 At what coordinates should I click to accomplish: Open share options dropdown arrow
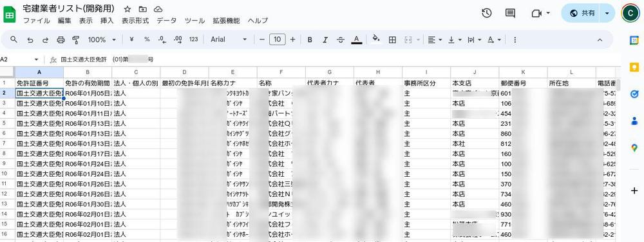pos(607,13)
